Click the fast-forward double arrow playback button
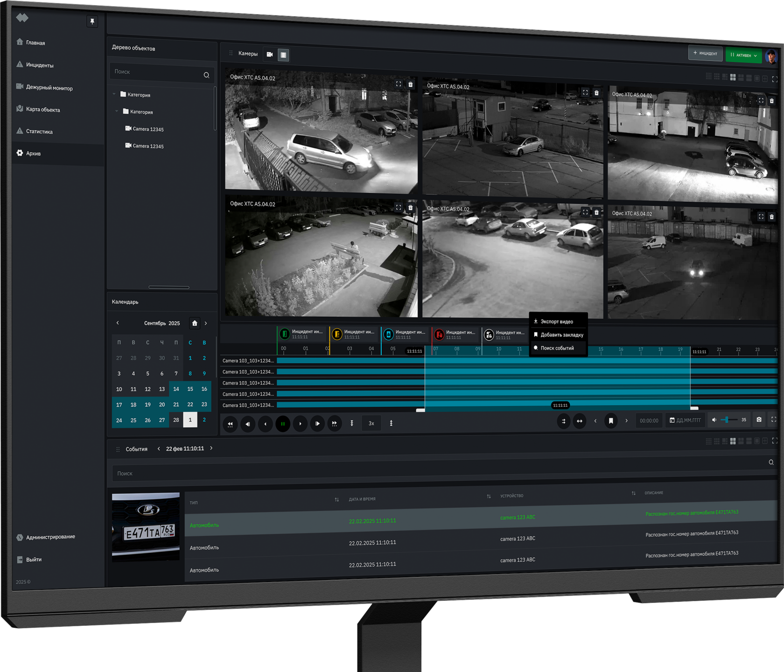This screenshot has height=672, width=784. [335, 424]
